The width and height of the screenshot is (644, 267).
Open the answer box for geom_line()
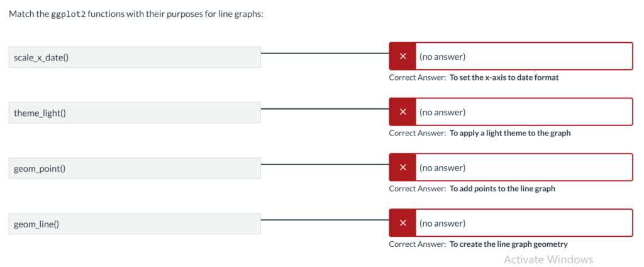point(523,223)
